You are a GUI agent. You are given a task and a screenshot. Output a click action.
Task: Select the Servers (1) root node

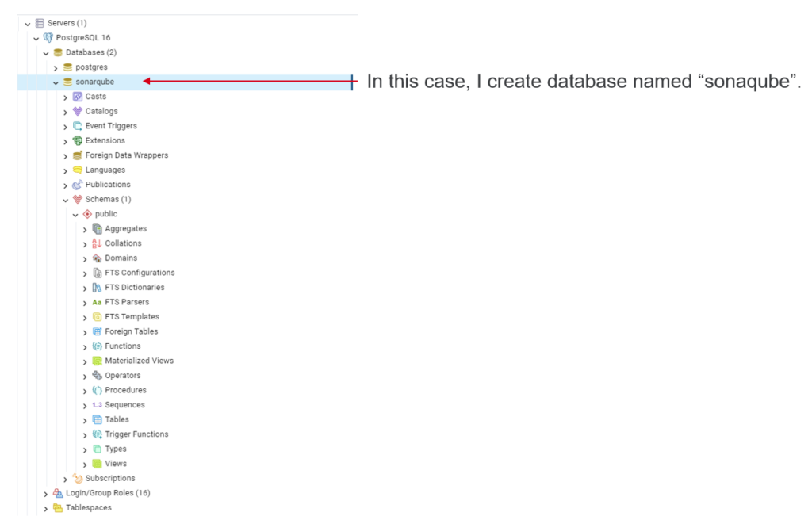67,23
